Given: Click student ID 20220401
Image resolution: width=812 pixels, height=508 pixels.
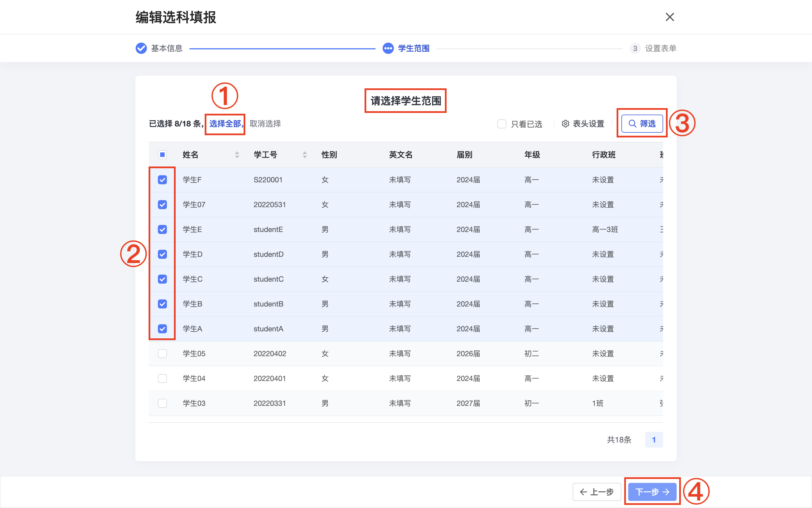Looking at the screenshot, I should [270, 378].
